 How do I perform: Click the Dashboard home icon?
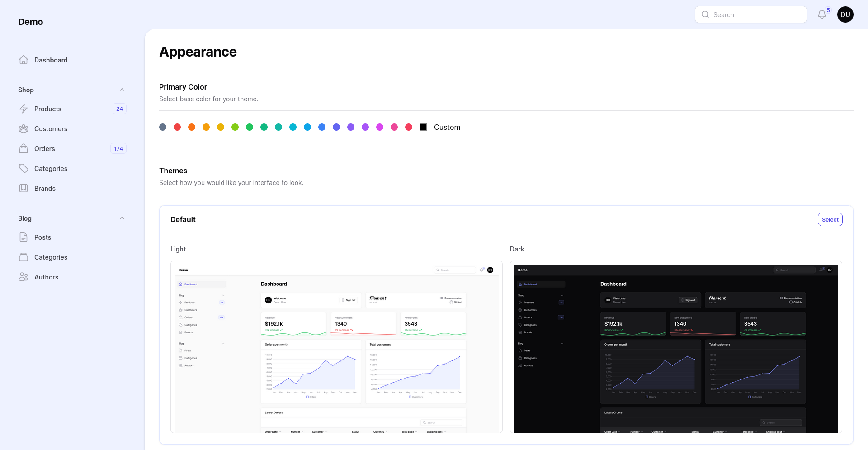tap(24, 60)
